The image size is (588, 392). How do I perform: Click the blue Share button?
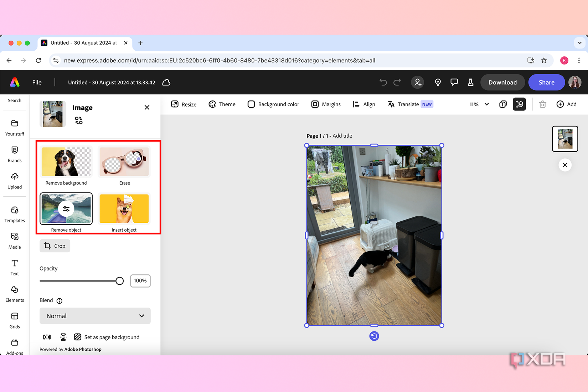point(546,82)
